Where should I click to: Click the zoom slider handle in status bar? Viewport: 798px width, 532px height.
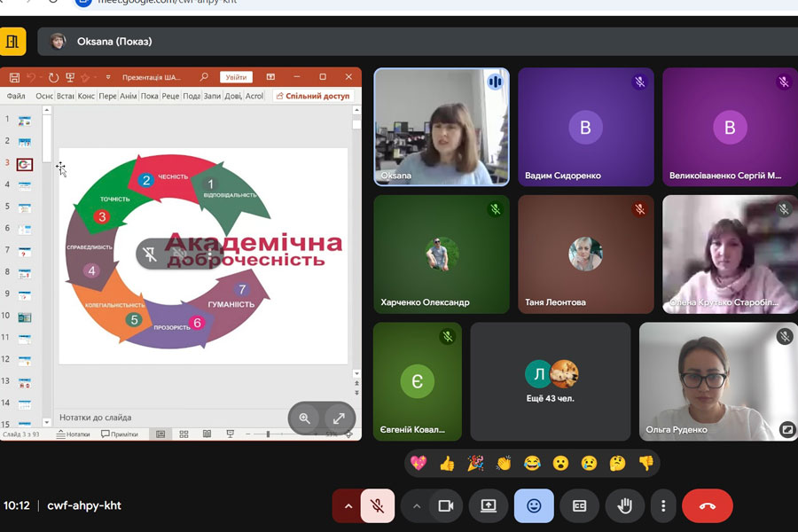click(x=268, y=434)
